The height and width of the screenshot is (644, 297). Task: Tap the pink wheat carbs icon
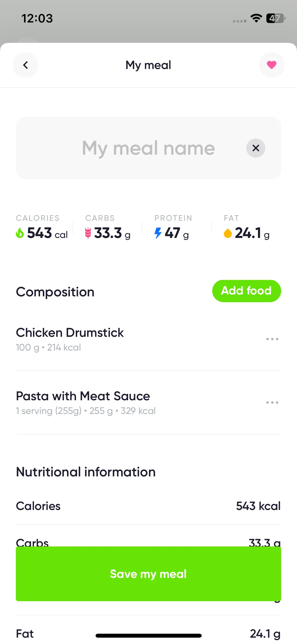pos(88,233)
